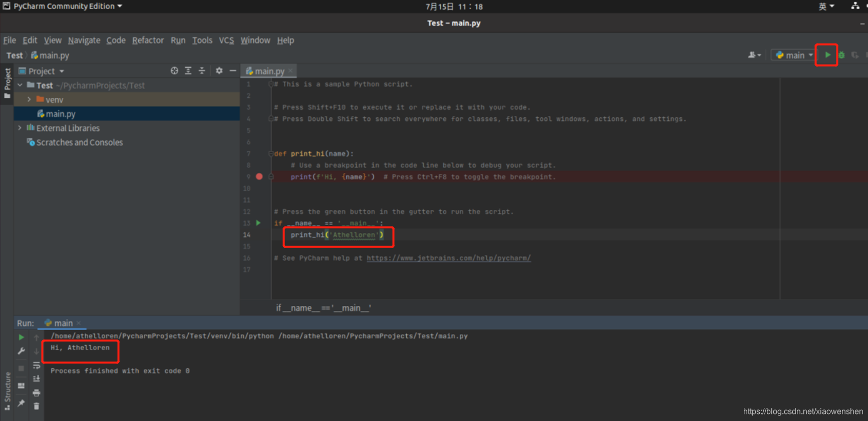Hide the Project tool window

pos(233,71)
